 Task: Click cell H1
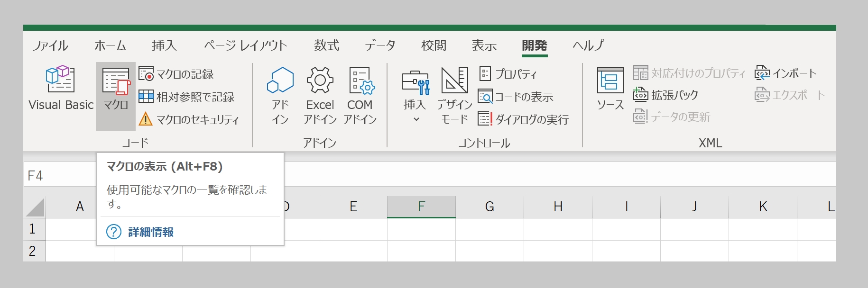[558, 229]
